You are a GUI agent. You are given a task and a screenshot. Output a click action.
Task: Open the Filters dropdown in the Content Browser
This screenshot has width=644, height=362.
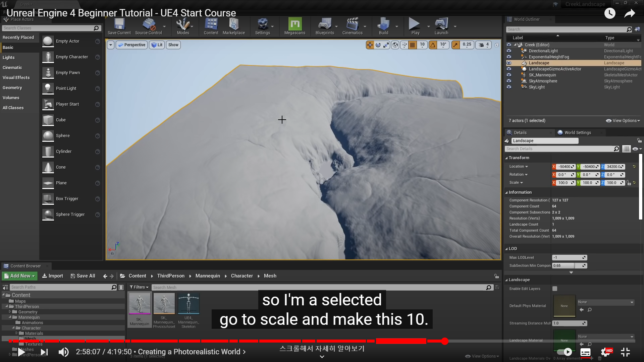click(139, 287)
